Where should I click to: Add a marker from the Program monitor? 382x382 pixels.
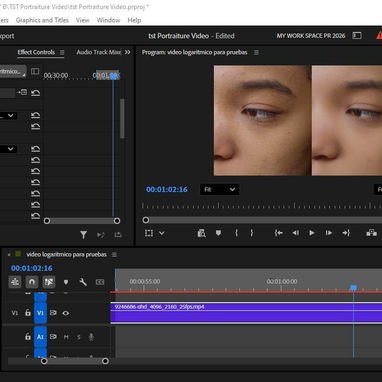pos(218,233)
